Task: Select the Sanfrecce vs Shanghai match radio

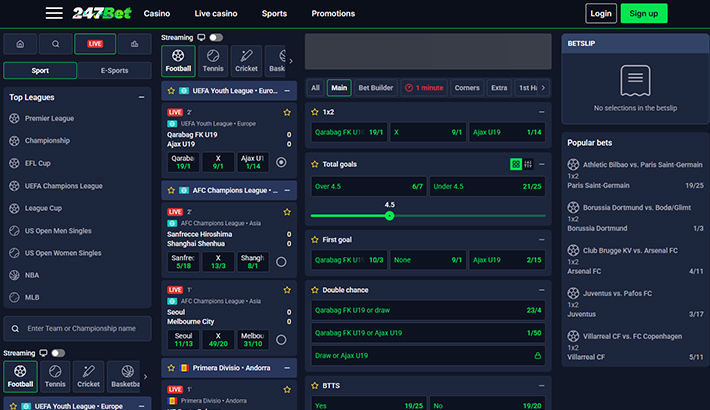Action: 281,262
